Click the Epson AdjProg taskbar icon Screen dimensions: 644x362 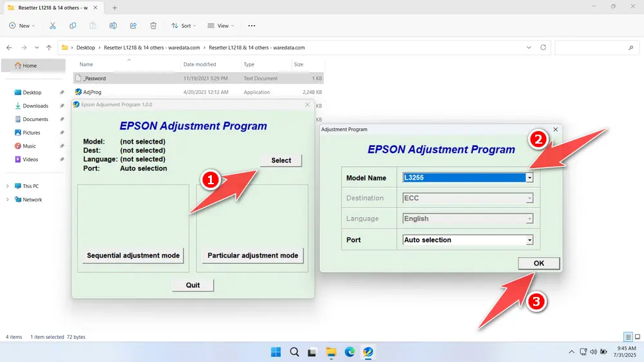(x=368, y=352)
